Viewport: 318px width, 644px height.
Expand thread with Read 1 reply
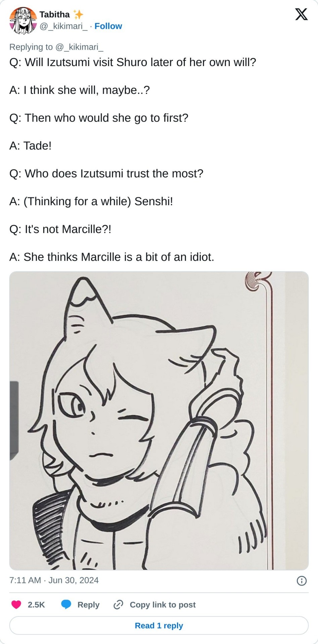pyautogui.click(x=159, y=626)
